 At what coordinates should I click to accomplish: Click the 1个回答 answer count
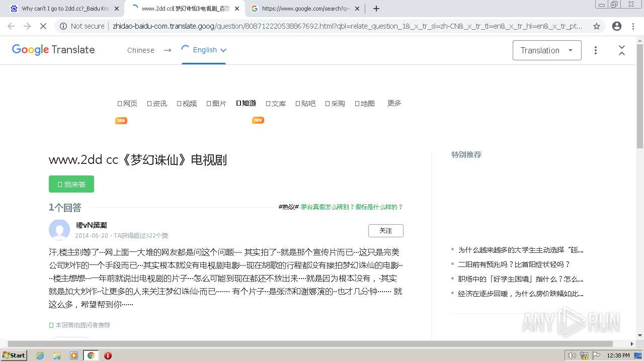65,207
